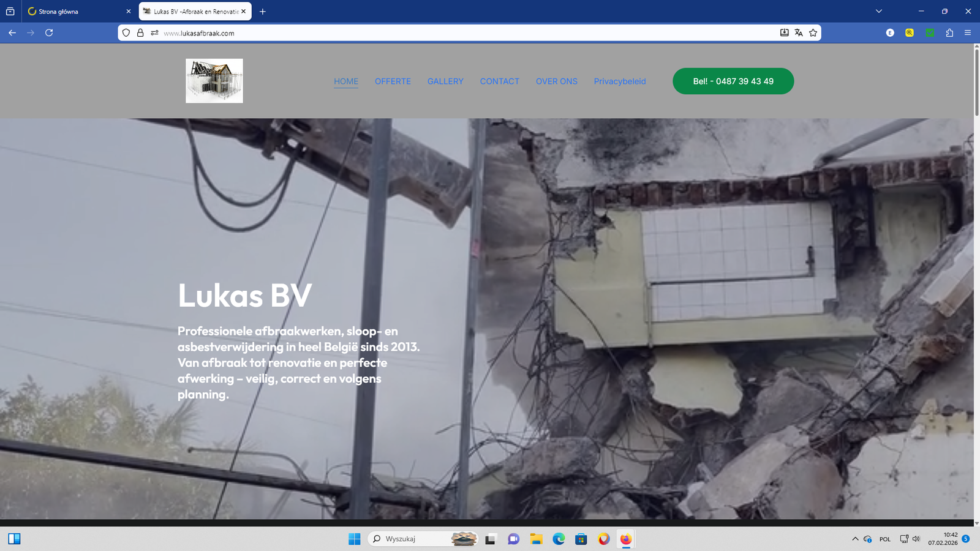This screenshot has height=551, width=980.
Task: Click the site security padlock icon
Action: coord(140,33)
